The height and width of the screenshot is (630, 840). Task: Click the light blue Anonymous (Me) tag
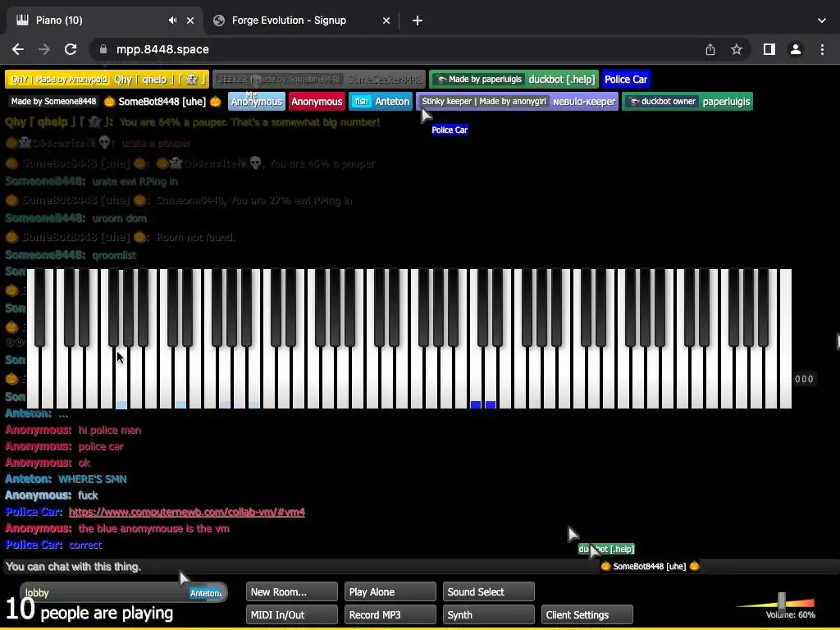click(x=256, y=101)
